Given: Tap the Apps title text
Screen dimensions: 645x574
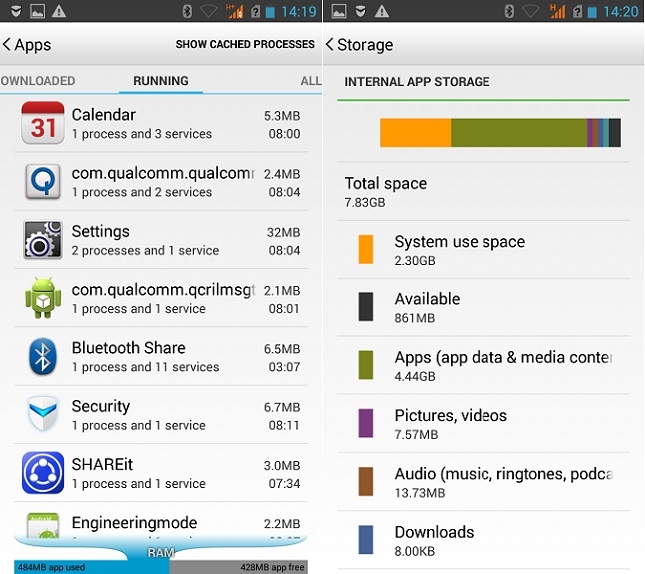Looking at the screenshot, I should coord(33,45).
